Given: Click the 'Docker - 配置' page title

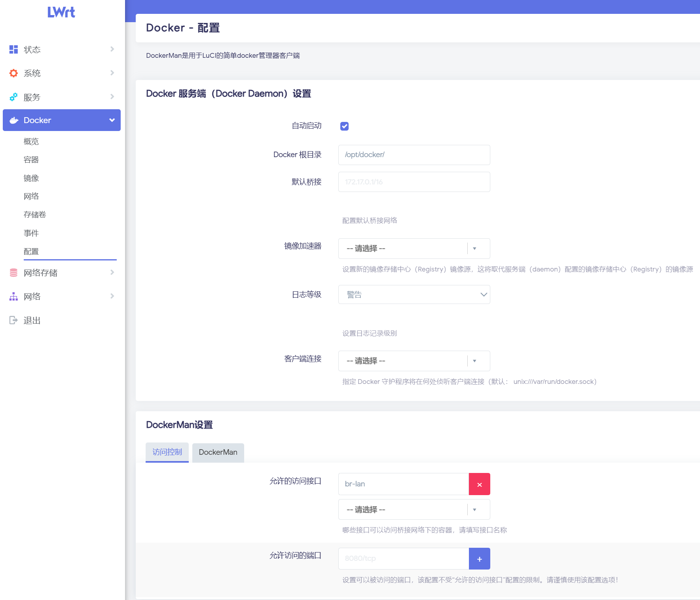Looking at the screenshot, I should (183, 28).
